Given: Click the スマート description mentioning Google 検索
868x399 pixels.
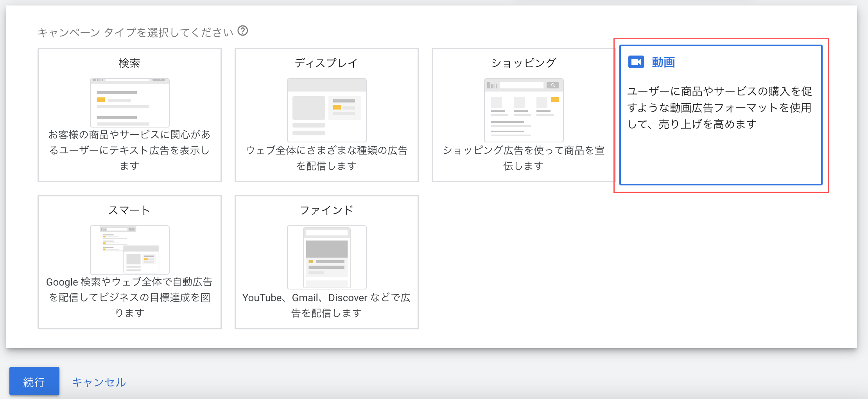Looking at the screenshot, I should point(129,297).
